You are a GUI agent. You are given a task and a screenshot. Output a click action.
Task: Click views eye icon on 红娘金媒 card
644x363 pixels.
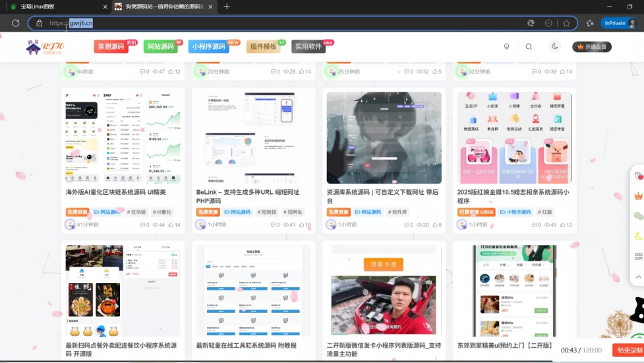tap(546, 225)
